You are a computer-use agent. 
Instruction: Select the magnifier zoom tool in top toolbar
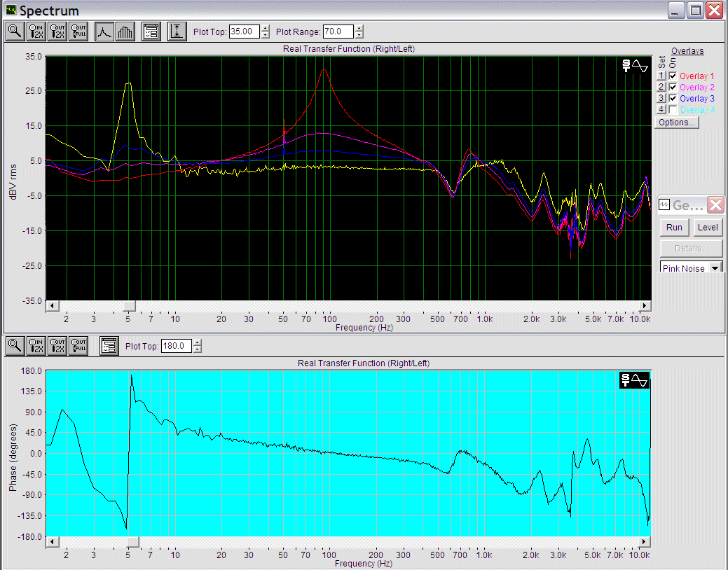(x=15, y=32)
